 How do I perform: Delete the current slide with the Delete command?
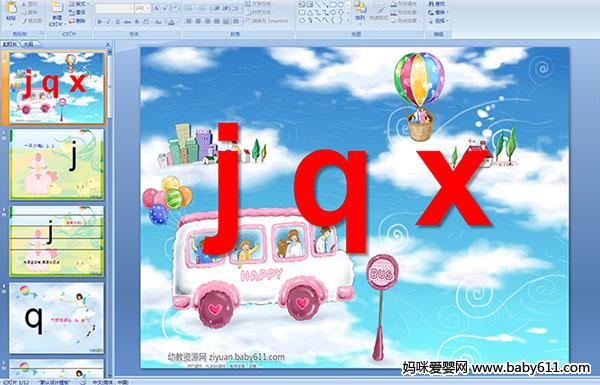77,21
